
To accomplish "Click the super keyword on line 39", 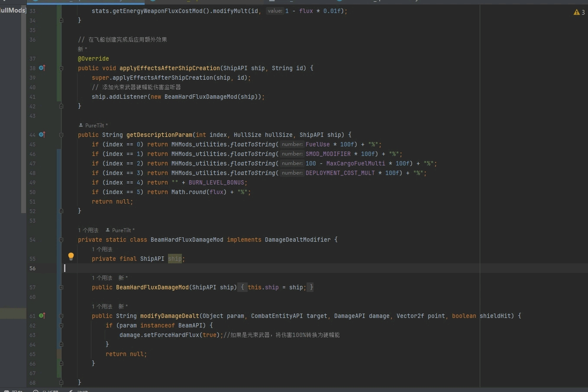I will [x=100, y=78].
